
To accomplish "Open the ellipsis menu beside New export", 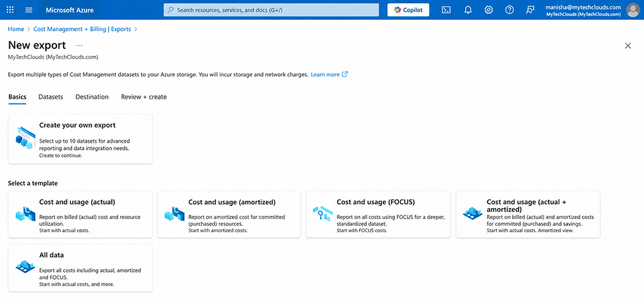I will [80, 45].
